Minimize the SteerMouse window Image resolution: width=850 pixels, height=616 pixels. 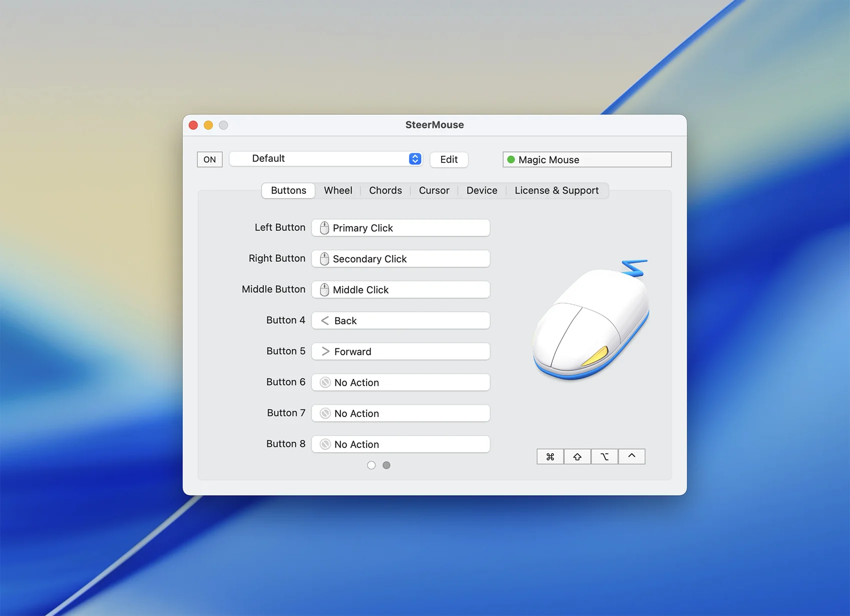[x=208, y=125]
